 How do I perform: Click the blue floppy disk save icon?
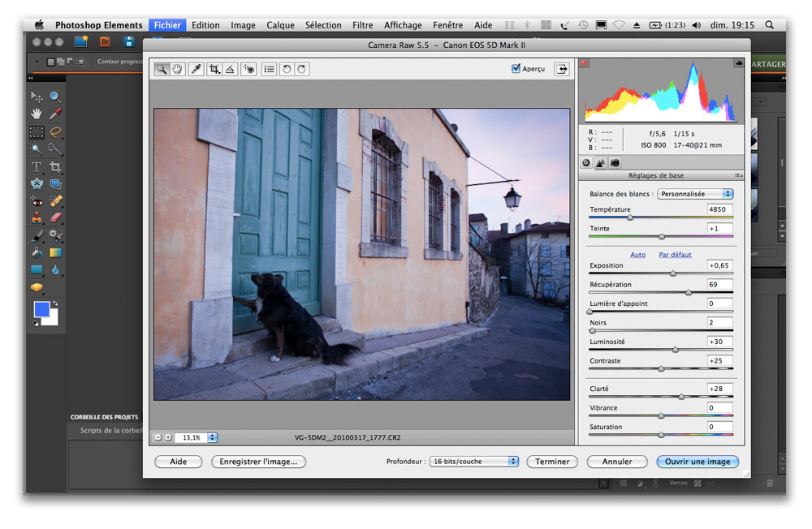129,42
